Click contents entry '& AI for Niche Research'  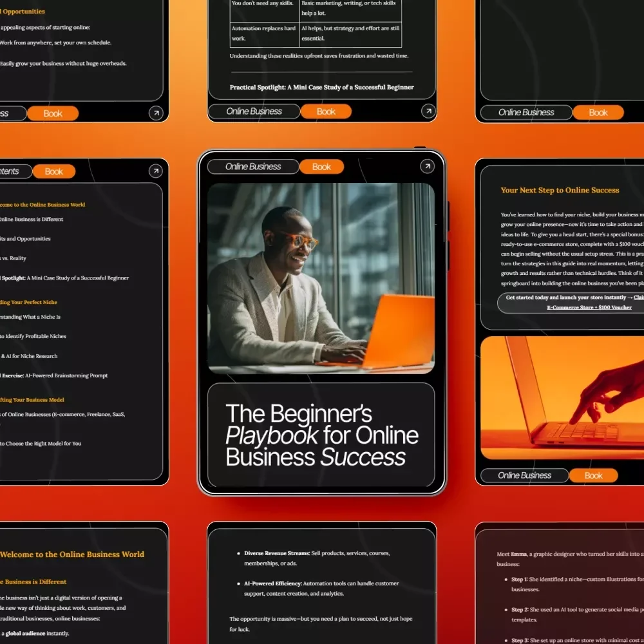29,356
